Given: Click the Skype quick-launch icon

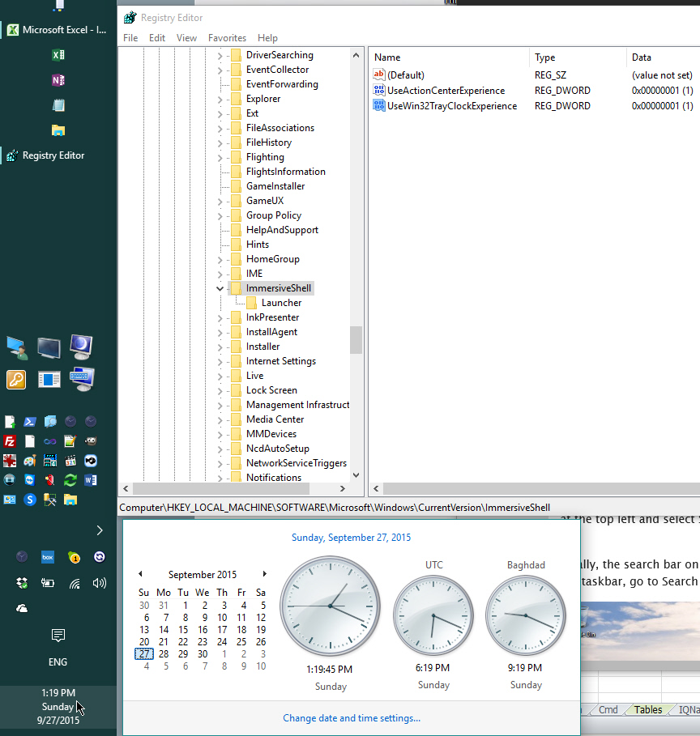Looking at the screenshot, I should 30,500.
